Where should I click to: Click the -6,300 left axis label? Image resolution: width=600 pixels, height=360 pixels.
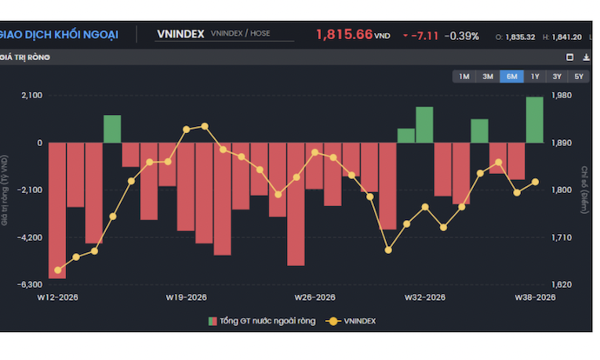tap(29, 285)
